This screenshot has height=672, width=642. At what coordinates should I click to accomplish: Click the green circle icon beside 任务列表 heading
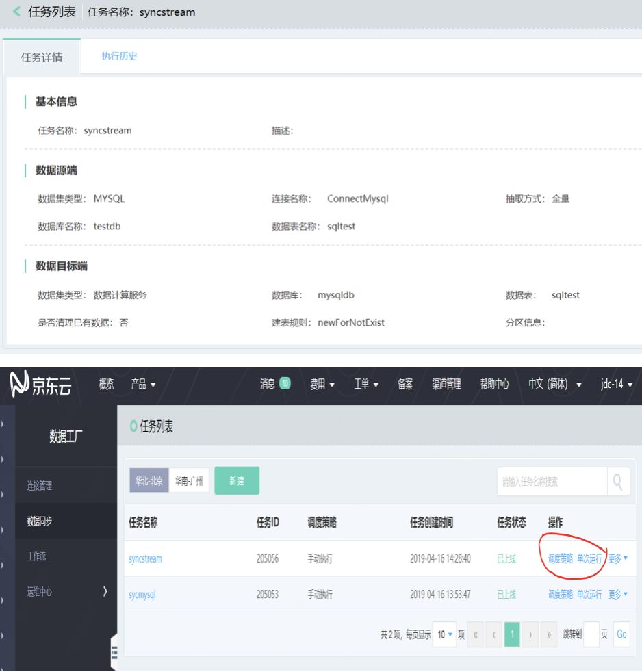pos(133,426)
